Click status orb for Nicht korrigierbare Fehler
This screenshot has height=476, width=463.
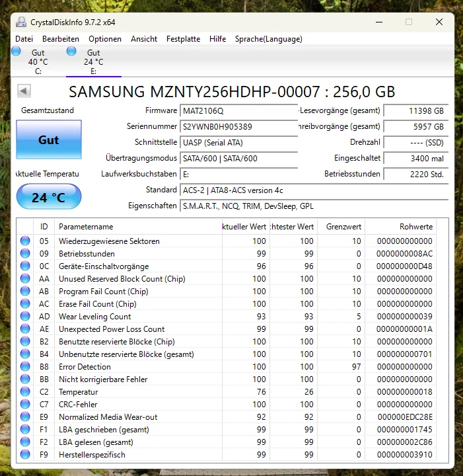coord(25,379)
